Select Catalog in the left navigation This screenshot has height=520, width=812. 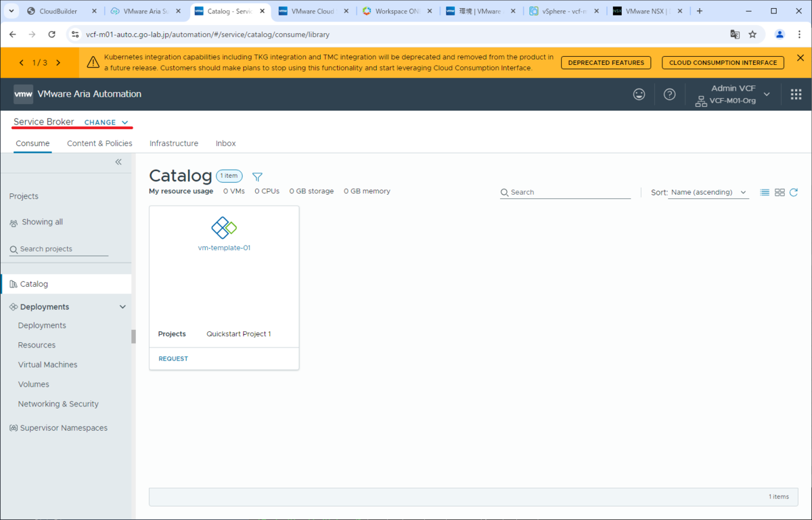tap(66, 284)
